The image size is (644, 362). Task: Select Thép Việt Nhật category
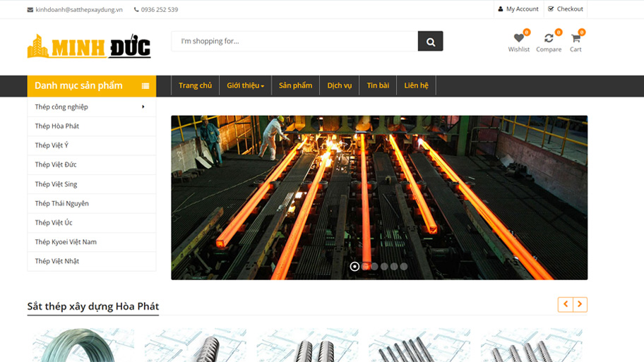click(x=92, y=261)
